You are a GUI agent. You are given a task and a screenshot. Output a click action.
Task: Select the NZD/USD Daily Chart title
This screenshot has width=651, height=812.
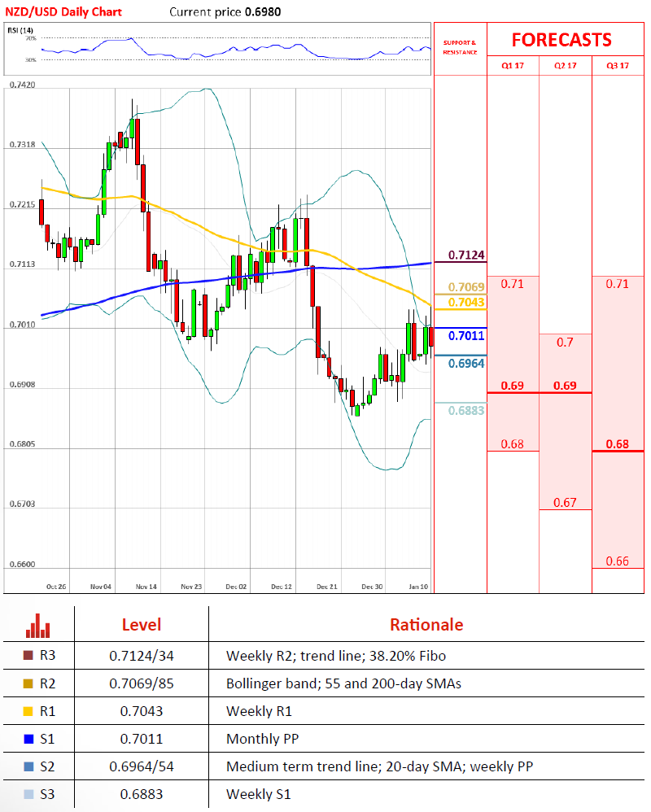coord(63,12)
